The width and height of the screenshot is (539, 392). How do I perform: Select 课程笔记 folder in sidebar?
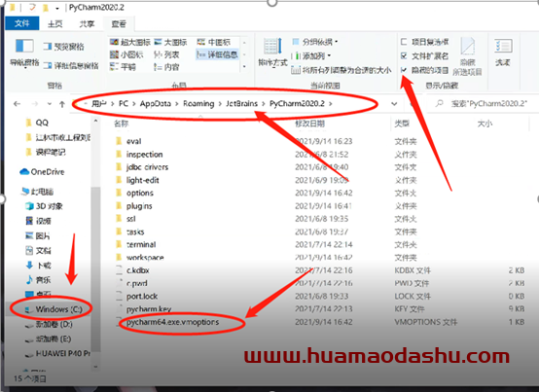pyautogui.click(x=46, y=152)
